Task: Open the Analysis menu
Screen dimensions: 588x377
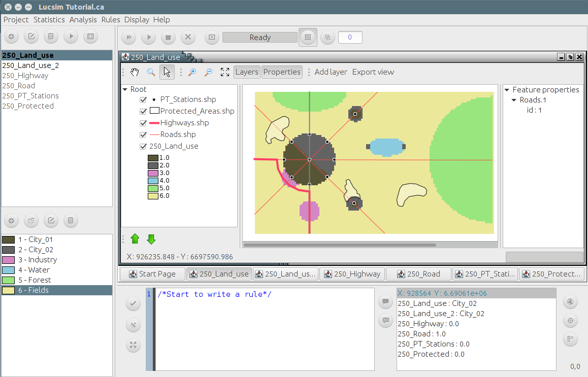Action: [x=83, y=20]
